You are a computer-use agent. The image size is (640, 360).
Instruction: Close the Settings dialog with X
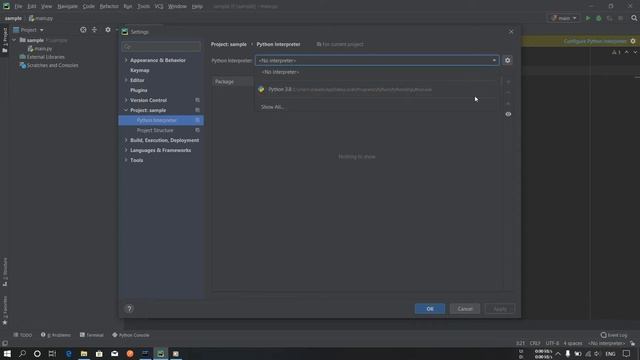tap(511, 31)
